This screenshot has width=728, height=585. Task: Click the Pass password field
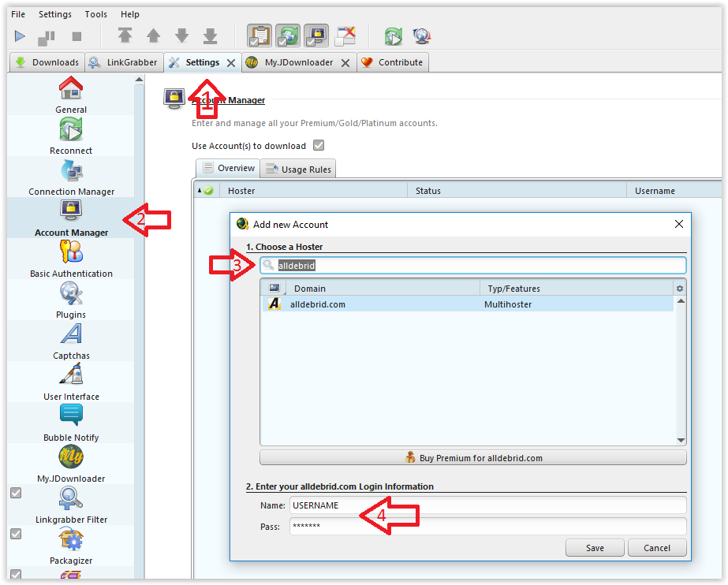click(x=488, y=527)
